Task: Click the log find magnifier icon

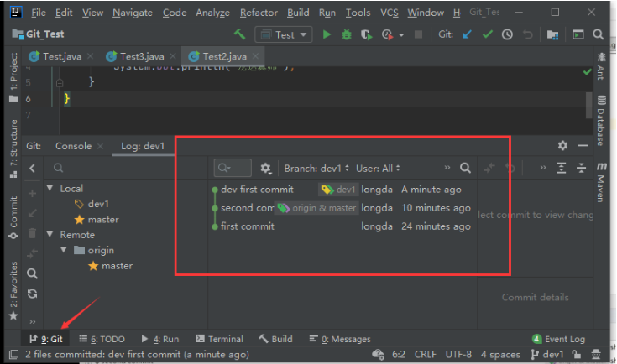Action: point(465,169)
